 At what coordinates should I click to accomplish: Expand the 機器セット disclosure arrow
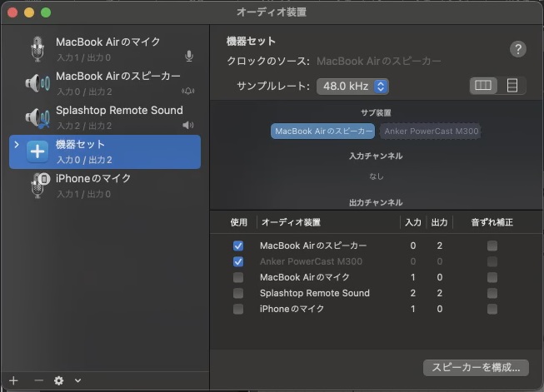17,145
